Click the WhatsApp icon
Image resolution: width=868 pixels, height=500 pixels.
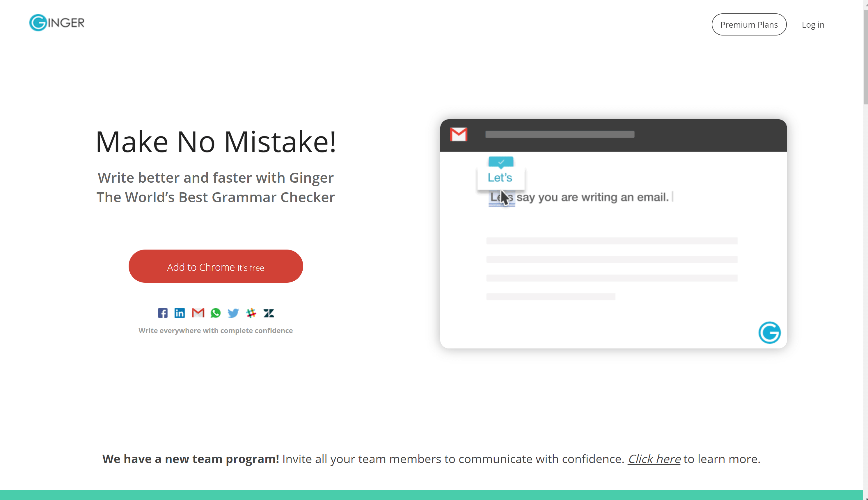[215, 313]
